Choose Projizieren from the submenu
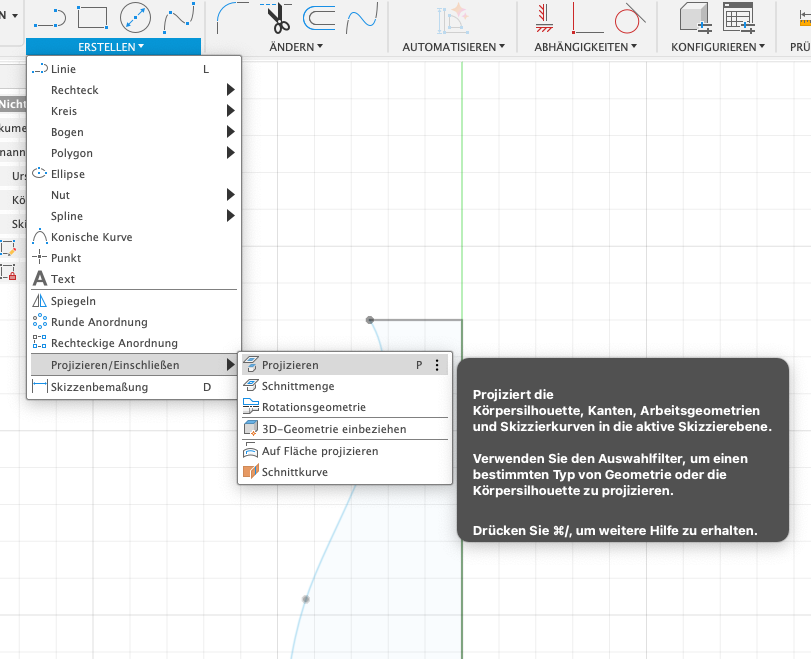The height and width of the screenshot is (659, 811). pos(290,365)
